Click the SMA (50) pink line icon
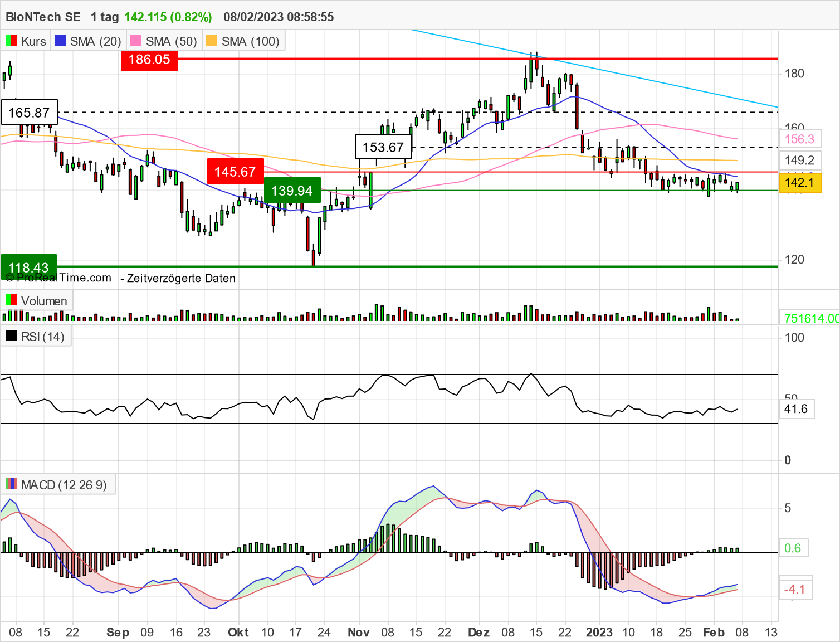Screen dimensions: 840x642 tap(136, 40)
